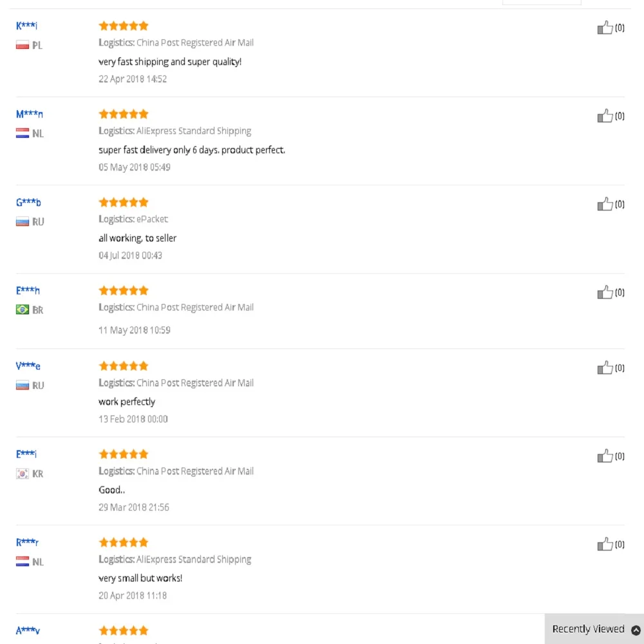Click the Poland flag next to PL
This screenshot has height=644, width=644.
[23, 45]
